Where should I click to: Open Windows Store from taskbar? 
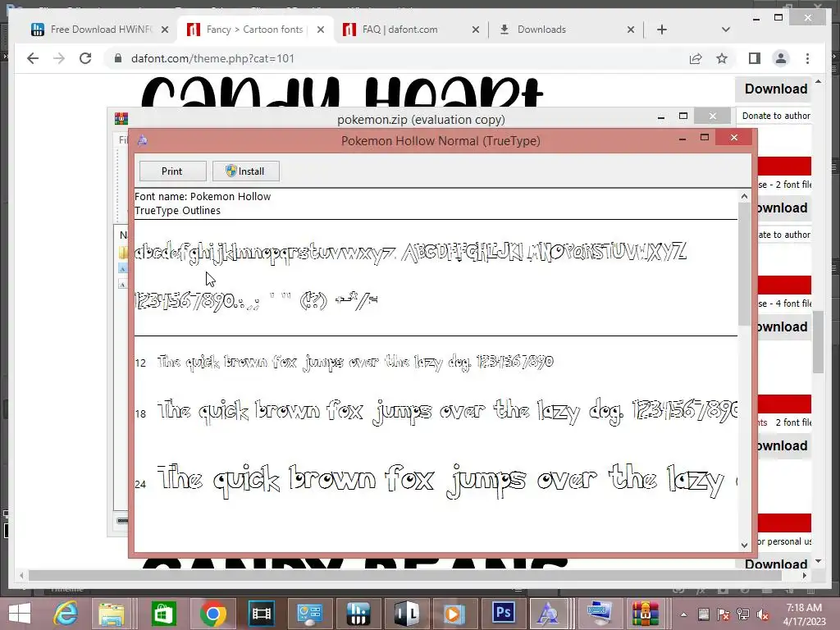click(163, 614)
